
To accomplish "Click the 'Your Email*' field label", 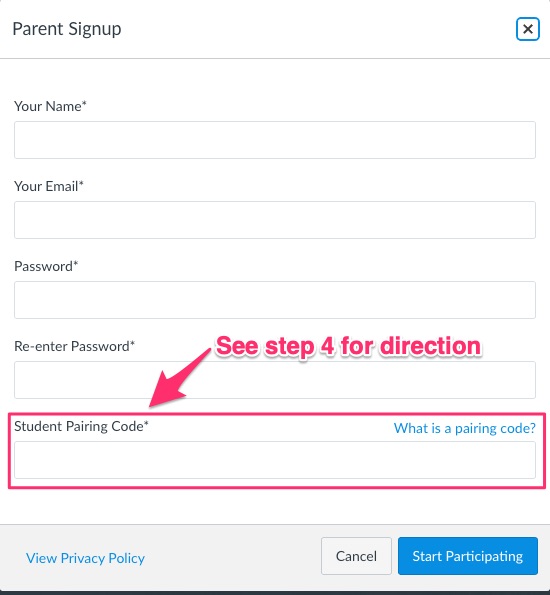I will tap(49, 186).
